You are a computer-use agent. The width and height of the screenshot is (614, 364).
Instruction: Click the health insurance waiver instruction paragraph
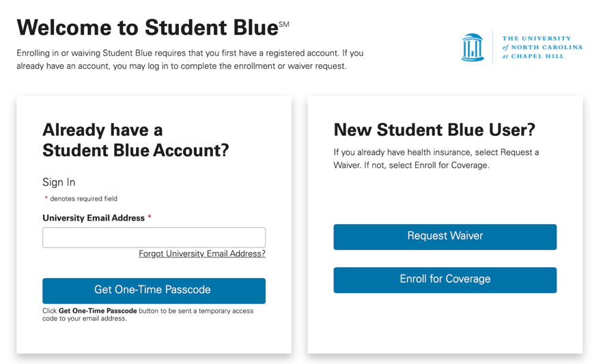click(x=436, y=158)
